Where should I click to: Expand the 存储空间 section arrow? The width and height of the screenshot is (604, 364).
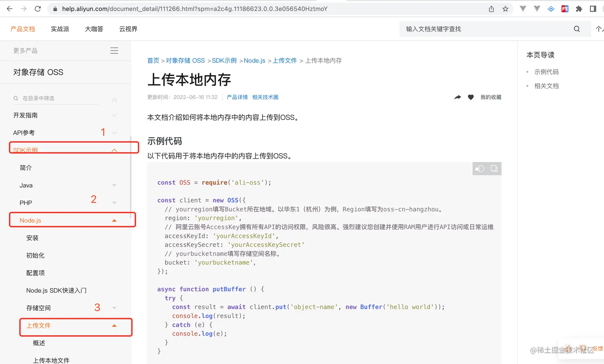pos(114,308)
